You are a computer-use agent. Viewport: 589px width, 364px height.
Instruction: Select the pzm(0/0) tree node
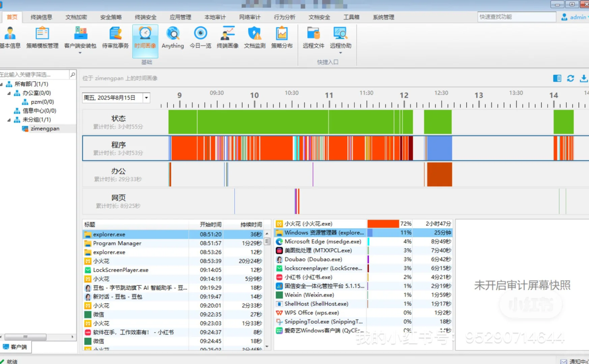point(42,102)
